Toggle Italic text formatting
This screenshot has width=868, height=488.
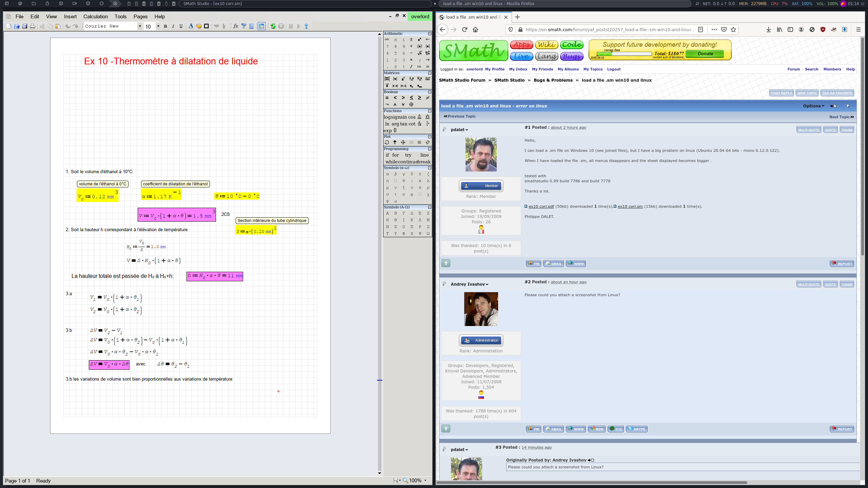[173, 26]
